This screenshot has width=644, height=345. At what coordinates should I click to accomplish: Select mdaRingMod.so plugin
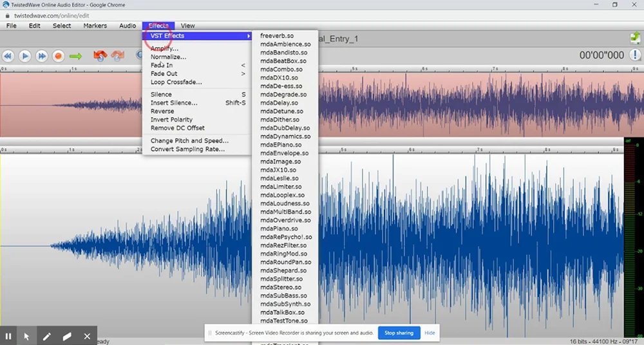[285, 254]
